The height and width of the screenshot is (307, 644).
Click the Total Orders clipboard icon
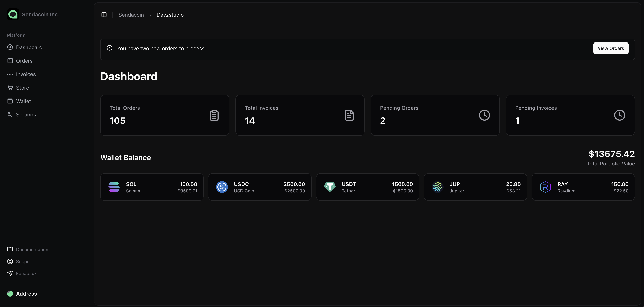pyautogui.click(x=214, y=115)
